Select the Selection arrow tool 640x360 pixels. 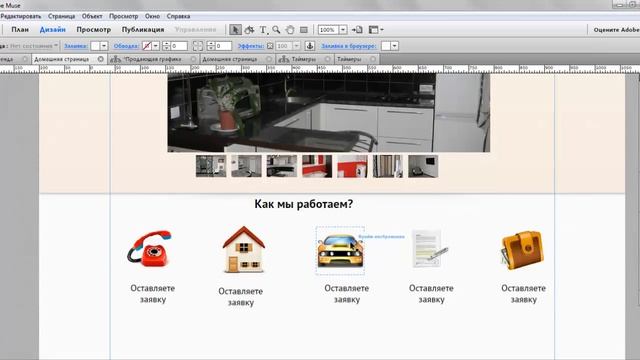pyautogui.click(x=235, y=30)
